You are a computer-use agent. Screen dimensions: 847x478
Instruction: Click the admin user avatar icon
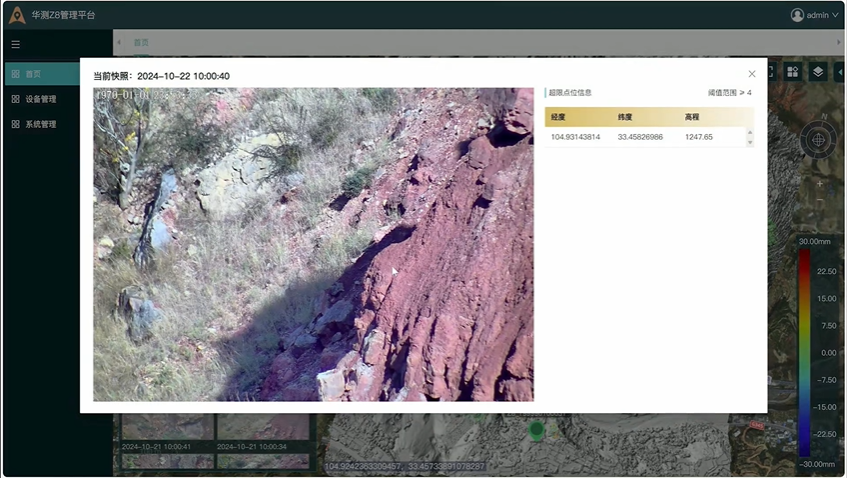click(x=797, y=15)
